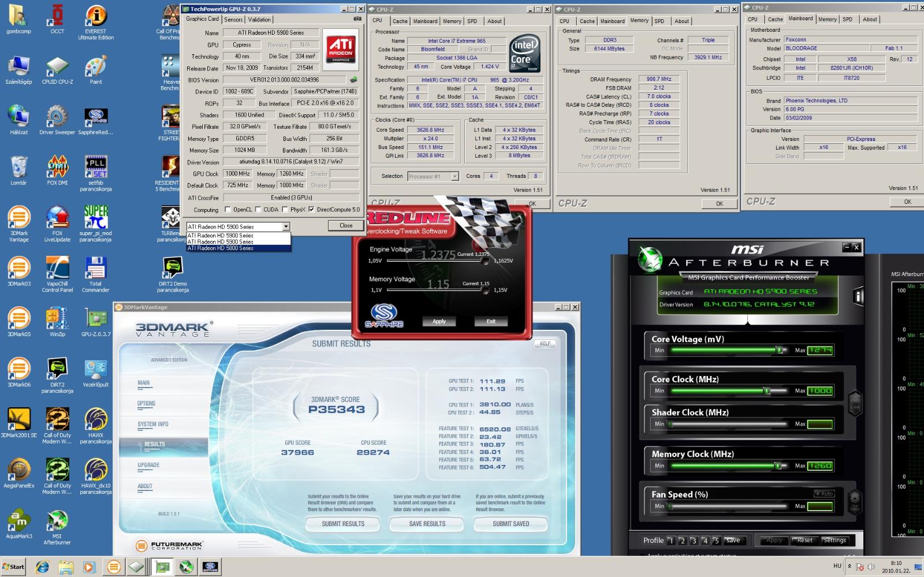Open the FOX DMI desktop icon
Viewport: 924px width, 577px height.
pyautogui.click(x=57, y=171)
